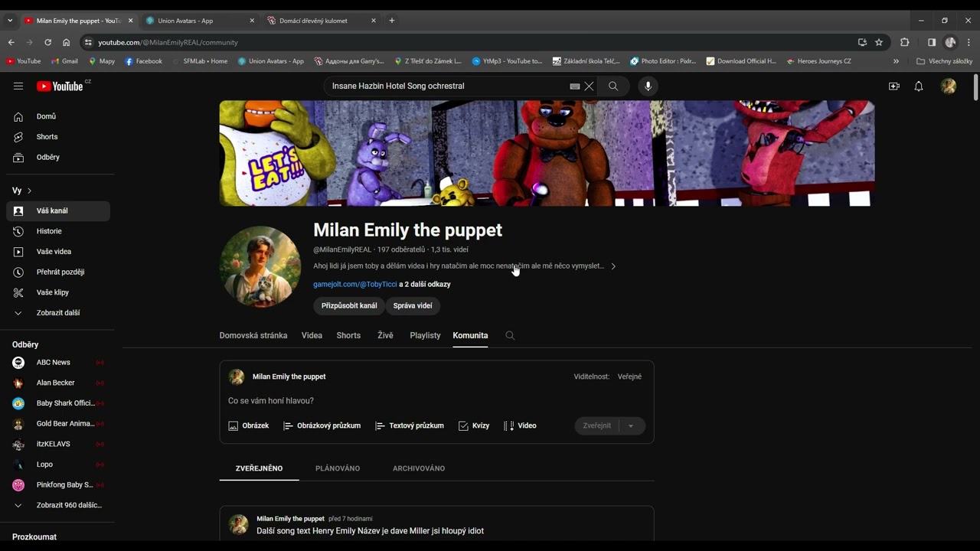Screen dimensions: 980x551
Task: Add an image post with Obrázek
Action: [x=249, y=425]
